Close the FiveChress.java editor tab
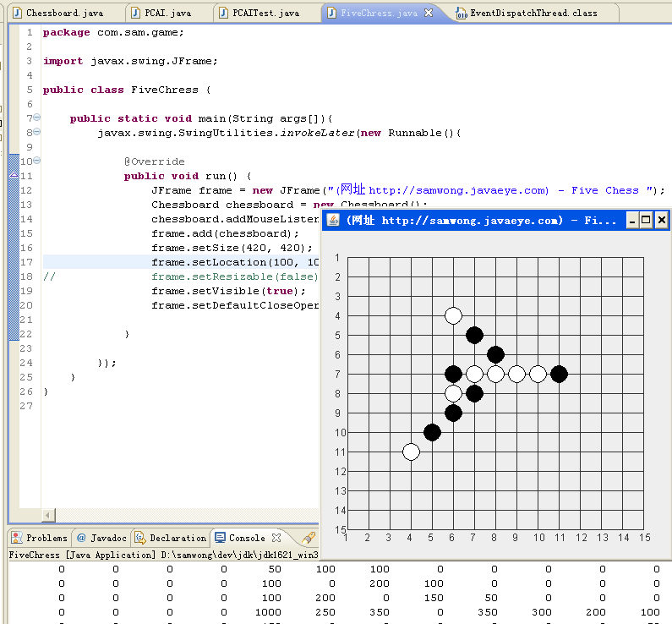The height and width of the screenshot is (624, 672). [429, 14]
